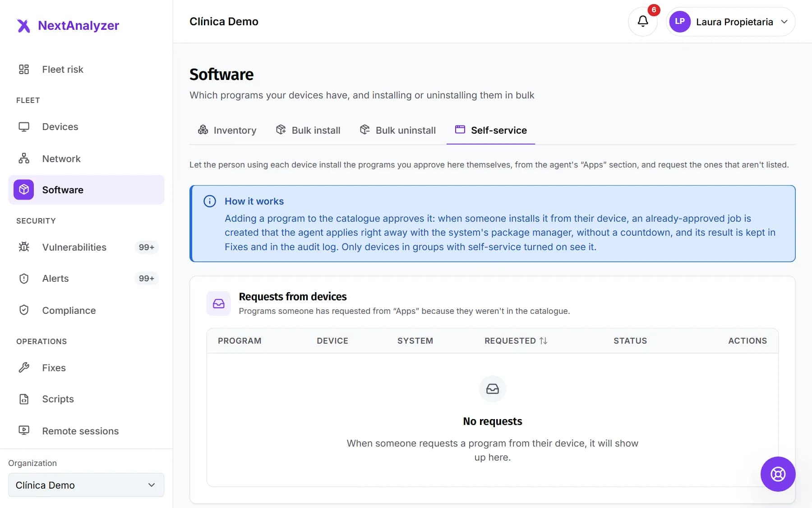Switch to the Bulk install tab
Image resolution: width=812 pixels, height=508 pixels.
309,130
